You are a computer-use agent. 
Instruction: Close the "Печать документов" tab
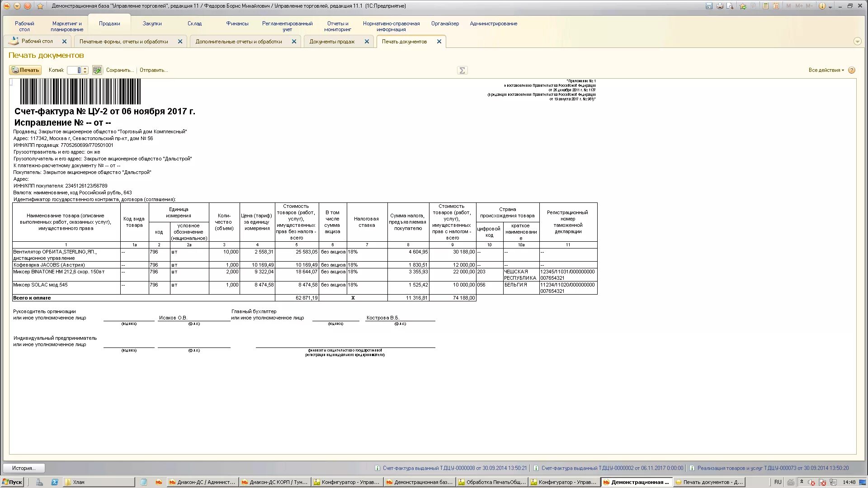[x=439, y=41]
